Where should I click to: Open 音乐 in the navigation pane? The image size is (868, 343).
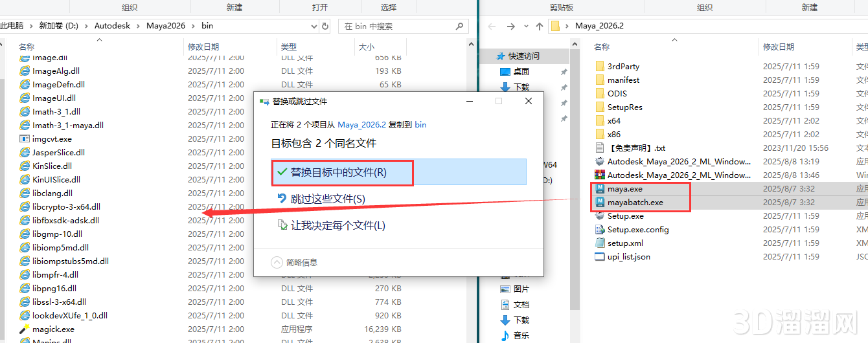tap(521, 336)
